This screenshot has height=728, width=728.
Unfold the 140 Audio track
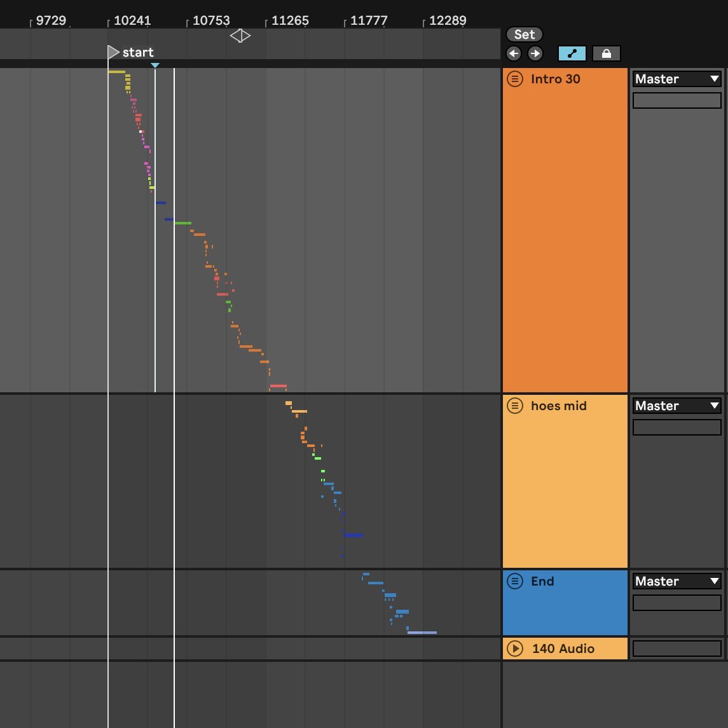point(515,649)
